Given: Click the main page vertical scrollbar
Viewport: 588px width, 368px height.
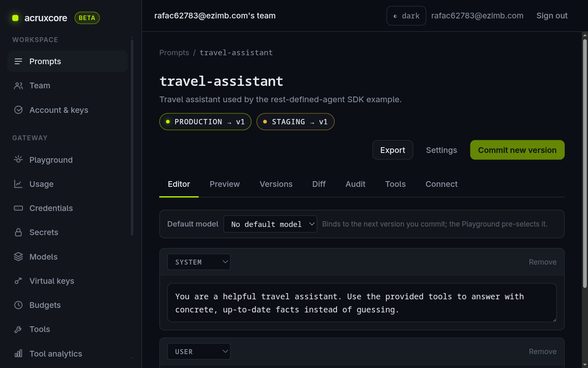Looking at the screenshot, I should [585, 164].
